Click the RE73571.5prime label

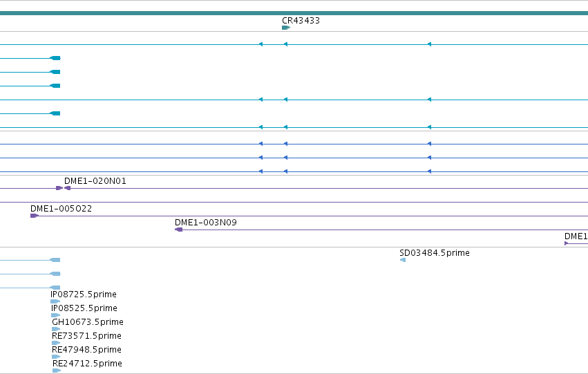pyautogui.click(x=86, y=336)
